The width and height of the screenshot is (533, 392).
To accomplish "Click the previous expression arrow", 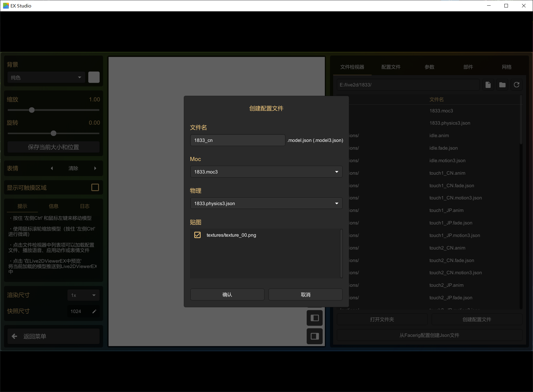I will point(52,168).
